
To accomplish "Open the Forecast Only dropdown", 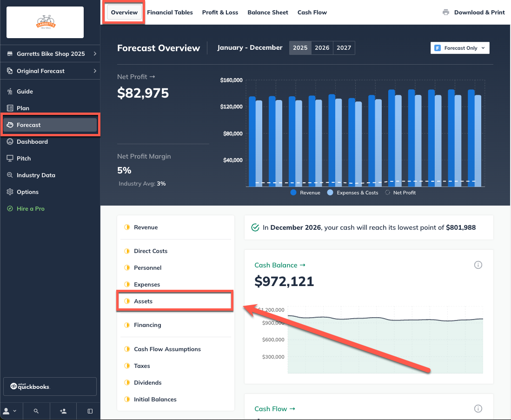I will click(460, 48).
